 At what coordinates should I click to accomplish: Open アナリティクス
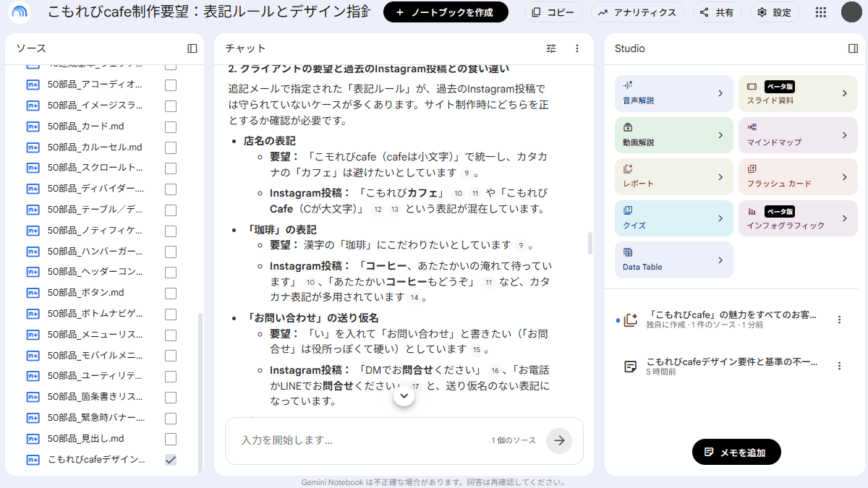click(638, 12)
